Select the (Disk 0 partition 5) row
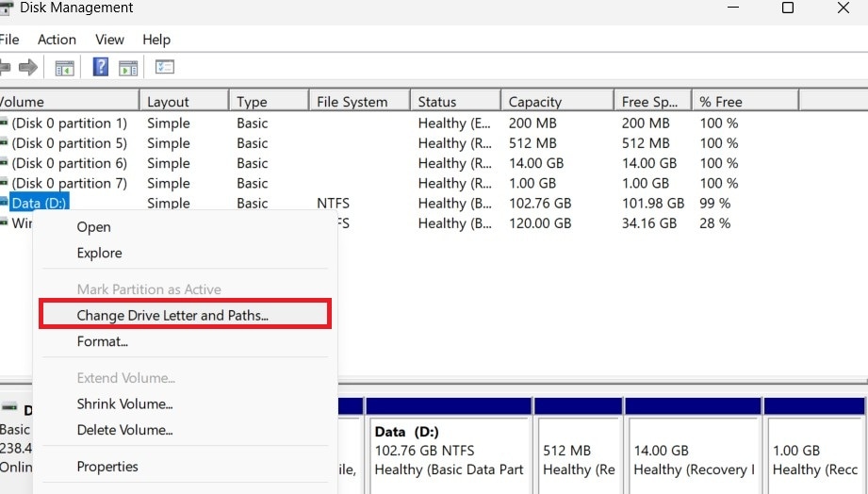 (x=69, y=143)
